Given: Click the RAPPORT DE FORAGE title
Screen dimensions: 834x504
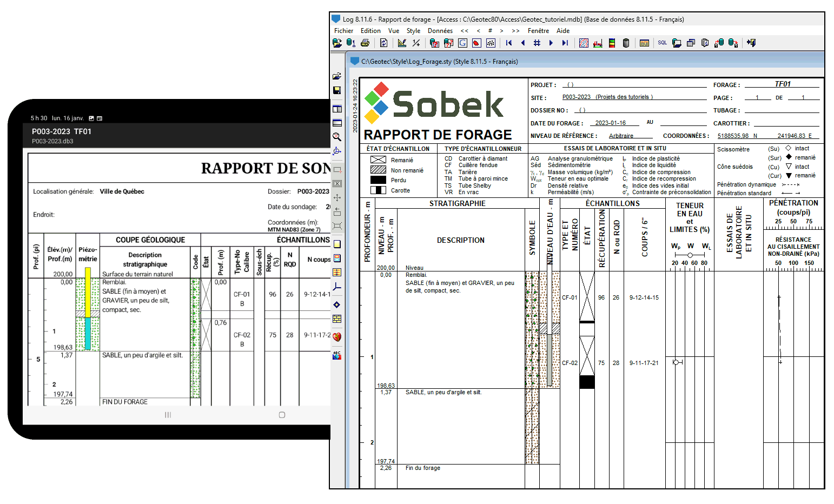Looking at the screenshot, I should [438, 134].
